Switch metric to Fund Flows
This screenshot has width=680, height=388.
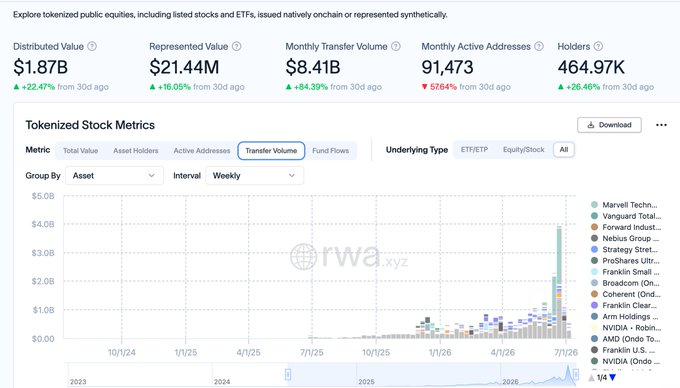(330, 151)
